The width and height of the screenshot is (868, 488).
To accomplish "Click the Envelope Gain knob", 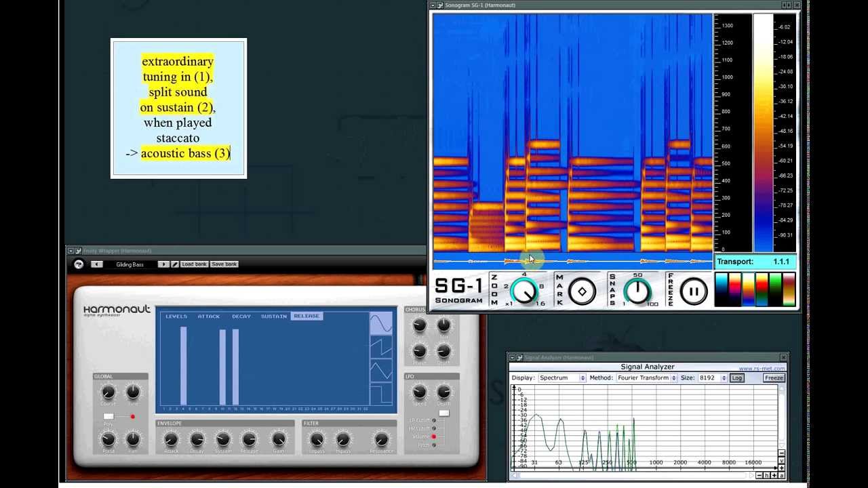I will pyautogui.click(x=279, y=439).
